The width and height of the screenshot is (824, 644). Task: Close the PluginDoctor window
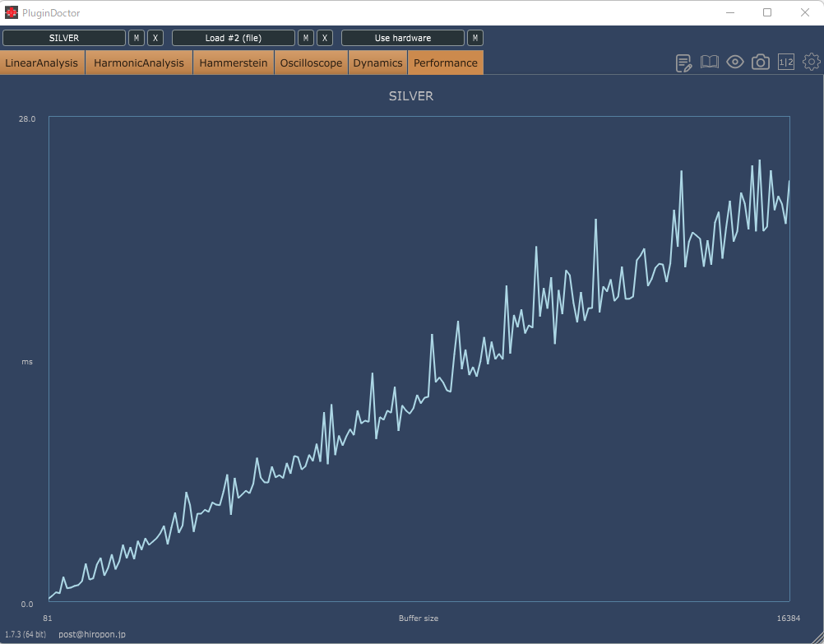[804, 12]
